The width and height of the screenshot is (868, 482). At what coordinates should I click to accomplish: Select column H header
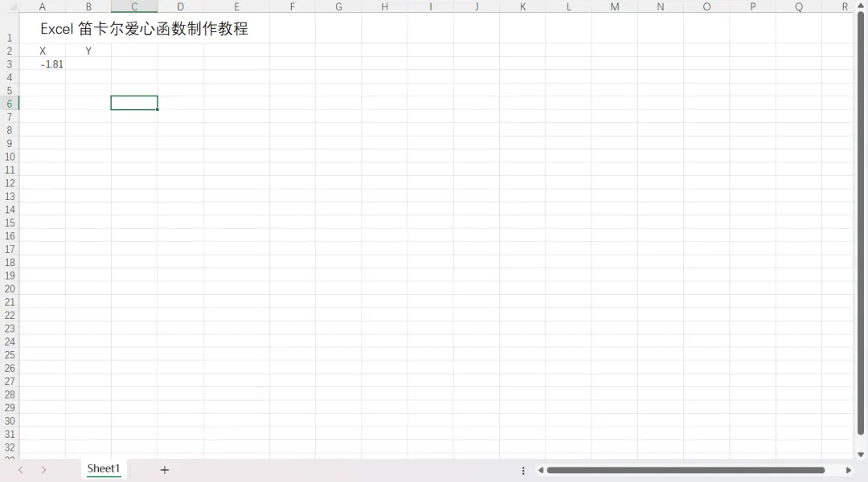click(384, 6)
